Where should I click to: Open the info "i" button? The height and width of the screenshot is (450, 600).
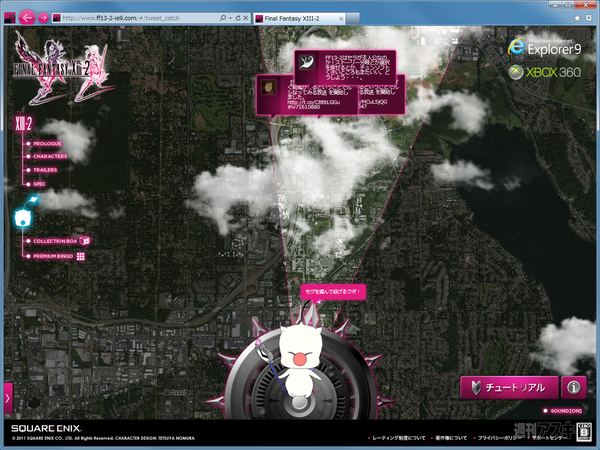[x=574, y=388]
